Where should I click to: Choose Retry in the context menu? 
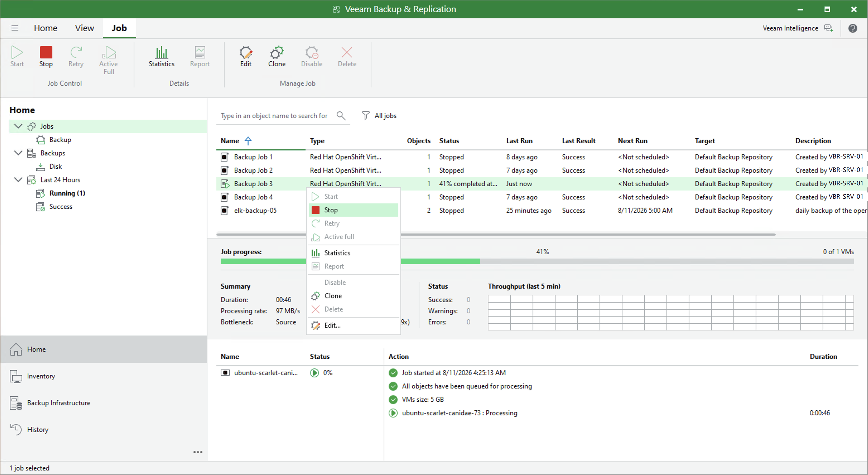(353, 223)
